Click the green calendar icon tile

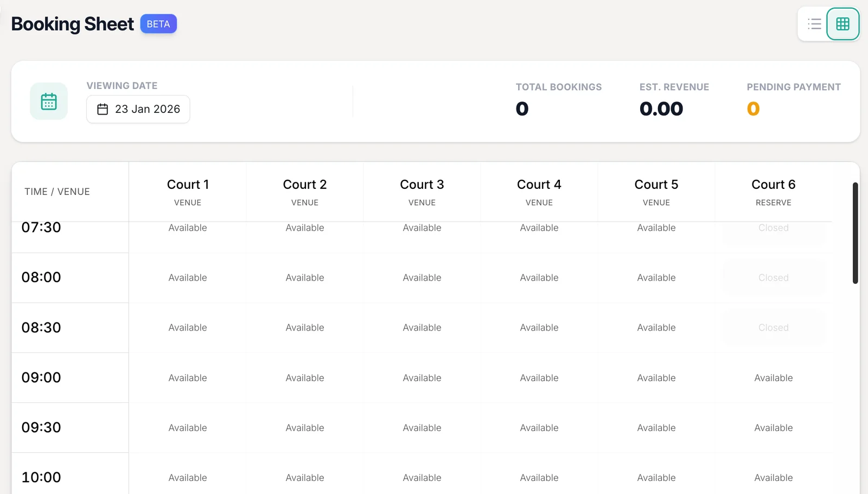(49, 102)
